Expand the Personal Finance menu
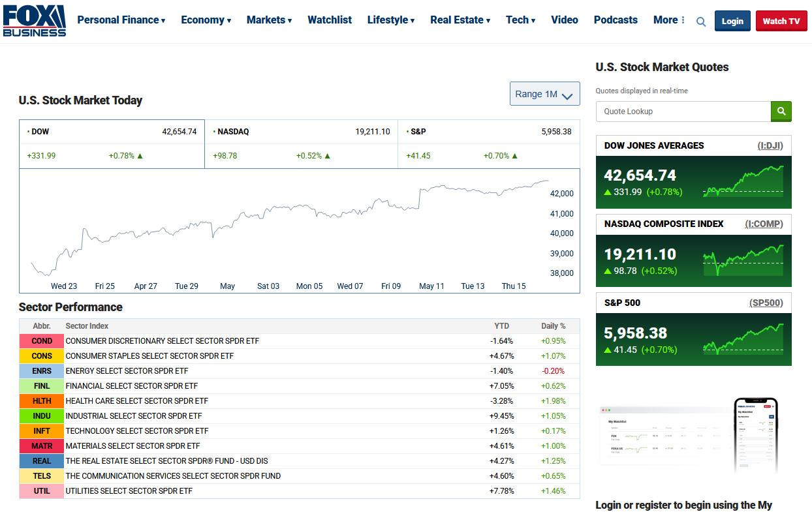 [x=121, y=20]
